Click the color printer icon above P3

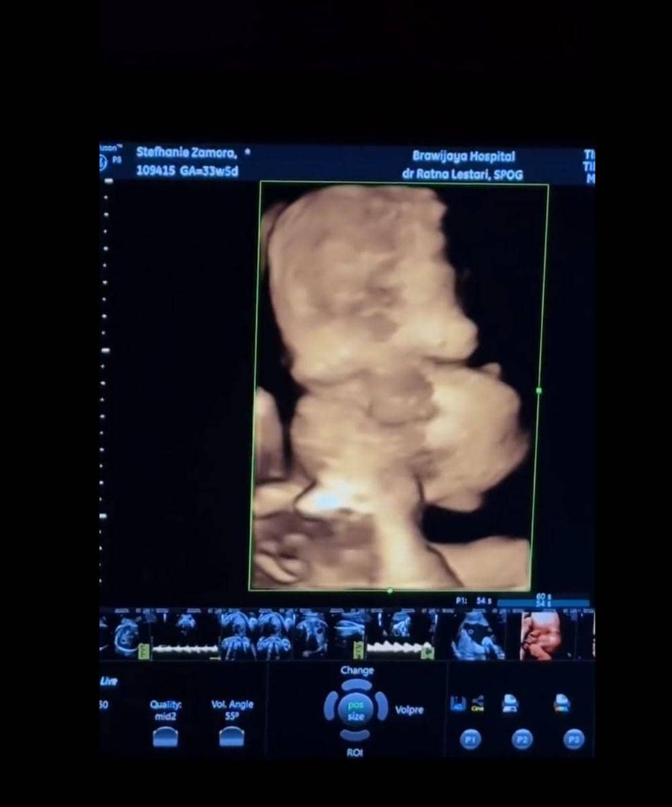[x=561, y=703]
